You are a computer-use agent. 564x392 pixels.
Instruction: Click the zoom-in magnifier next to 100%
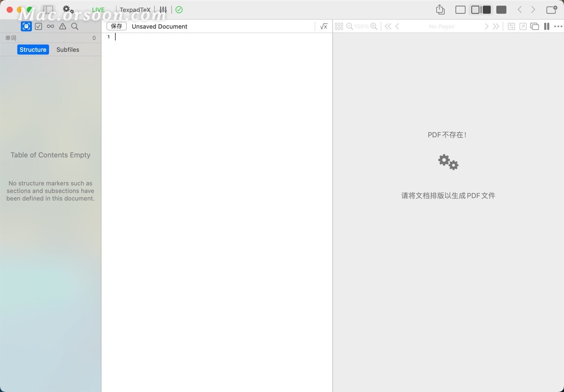pyautogui.click(x=373, y=26)
